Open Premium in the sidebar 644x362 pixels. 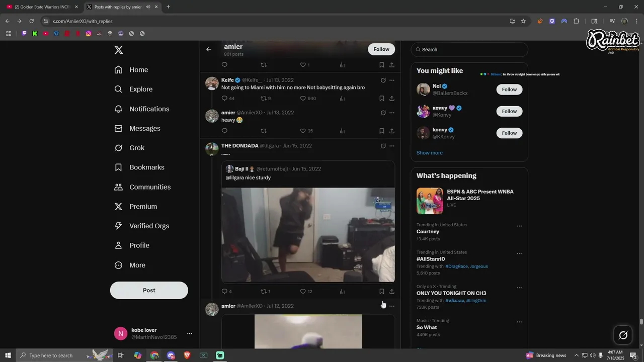136,207
